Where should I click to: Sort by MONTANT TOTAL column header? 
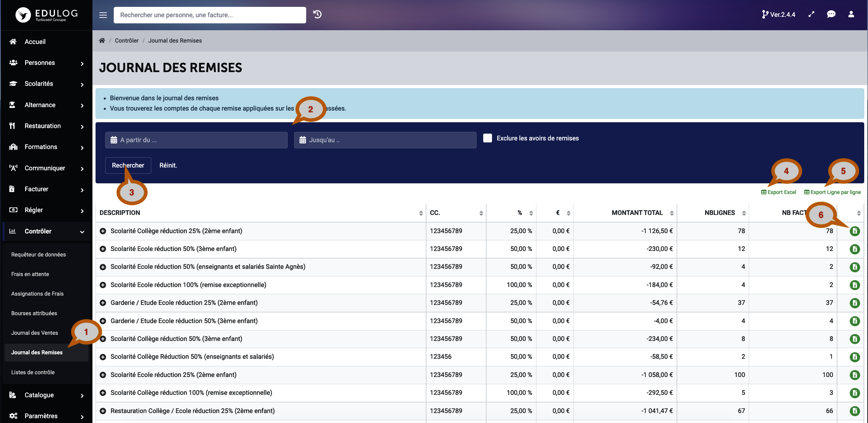click(625, 213)
